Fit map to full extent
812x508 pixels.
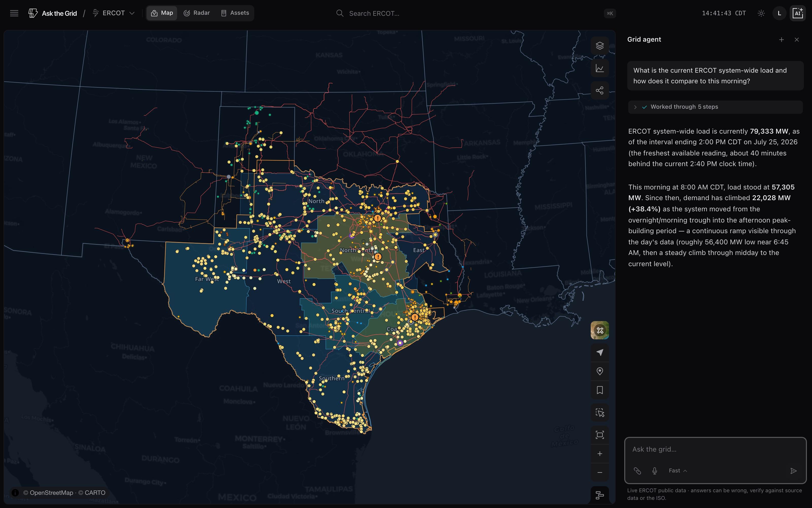pyautogui.click(x=600, y=435)
